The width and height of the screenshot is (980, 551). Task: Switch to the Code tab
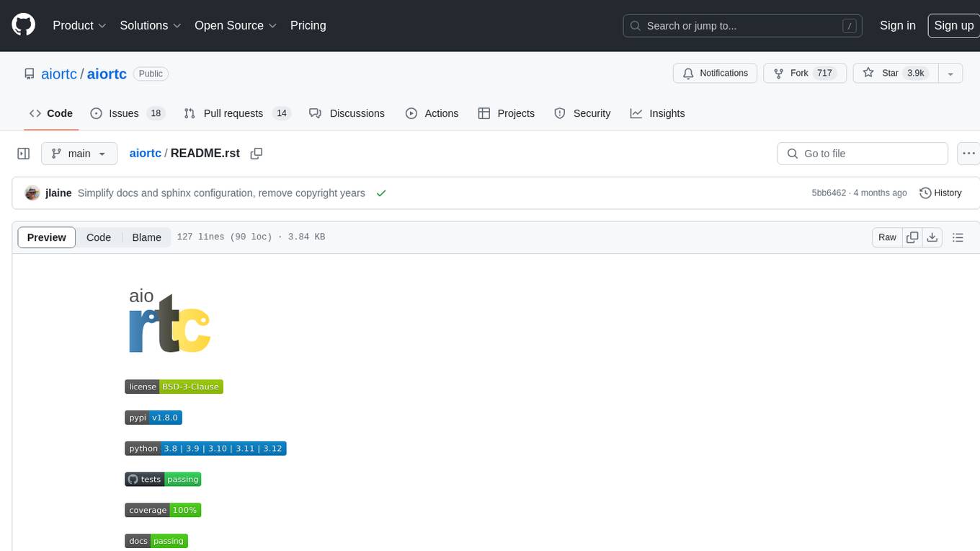click(x=51, y=113)
